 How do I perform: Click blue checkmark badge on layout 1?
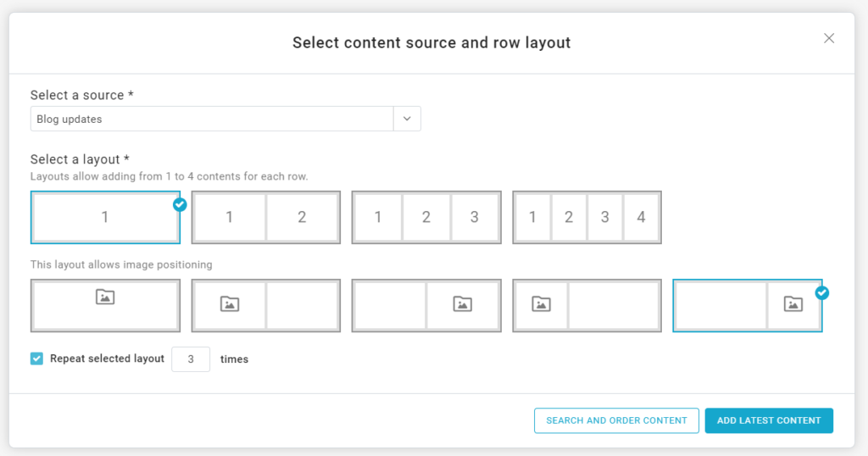180,204
